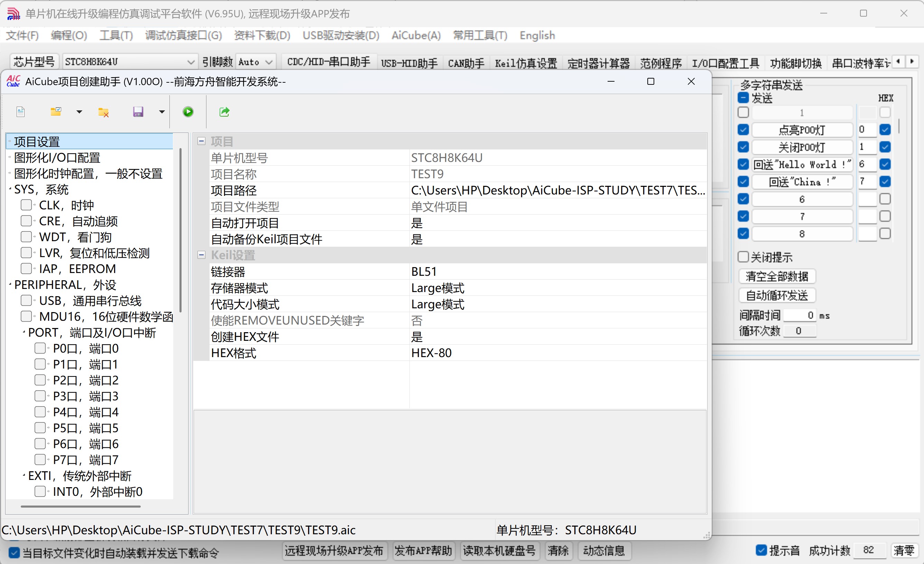Click the save floppy disk icon
The image size is (924, 564).
coord(138,112)
